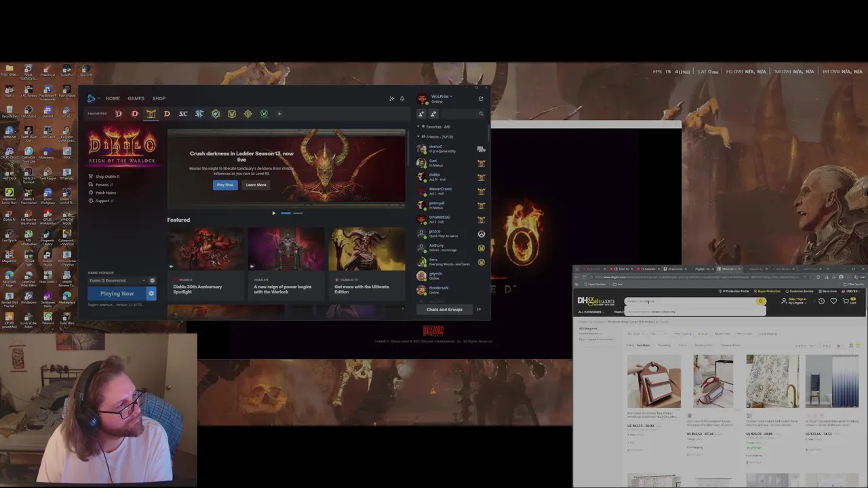The height and width of the screenshot is (488, 868).
Task: Click the add friend icon
Action: (422, 114)
